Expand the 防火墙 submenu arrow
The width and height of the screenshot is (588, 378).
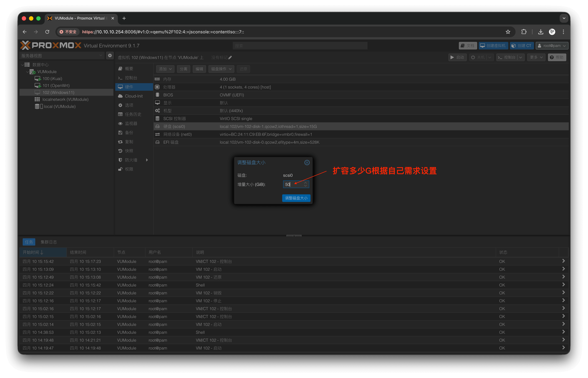[x=147, y=160]
